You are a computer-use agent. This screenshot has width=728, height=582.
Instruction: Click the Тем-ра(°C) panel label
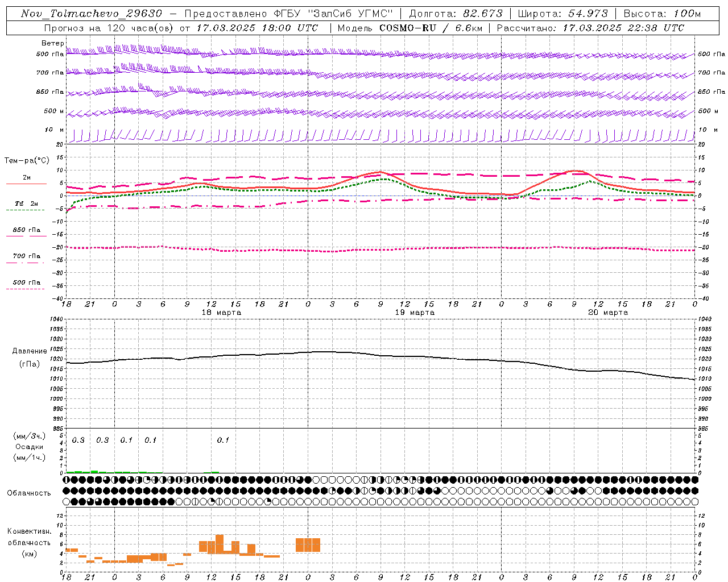(27, 161)
